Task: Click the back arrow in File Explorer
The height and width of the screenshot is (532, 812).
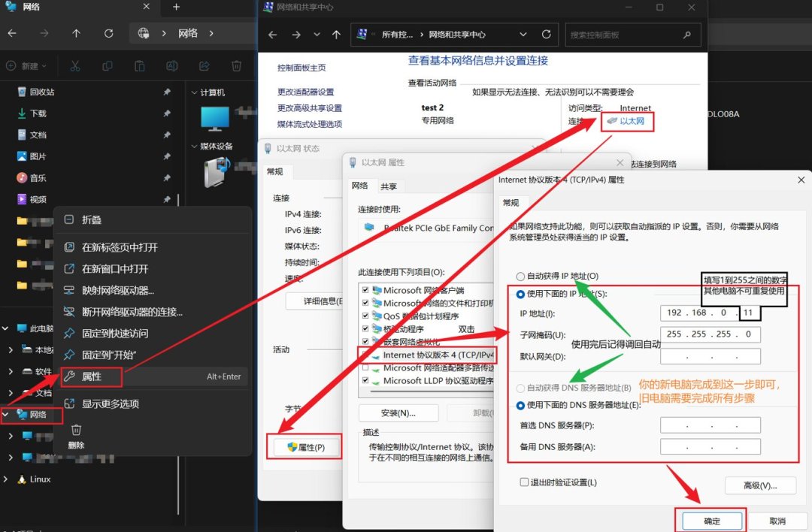Action: 13,33
